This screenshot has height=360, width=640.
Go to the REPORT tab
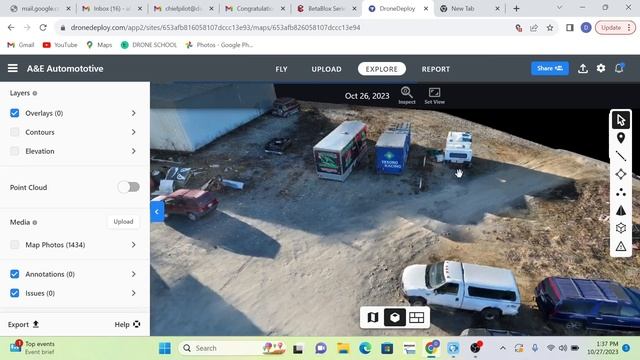[436, 69]
